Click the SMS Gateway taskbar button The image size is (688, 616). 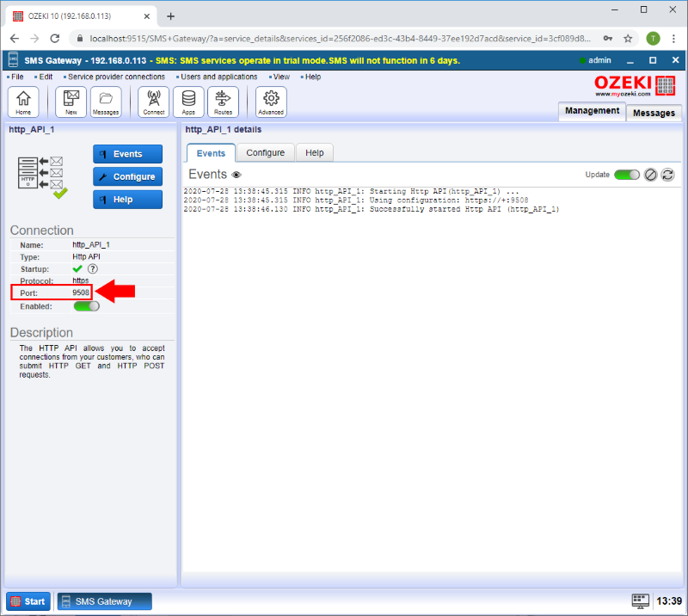pos(104,601)
